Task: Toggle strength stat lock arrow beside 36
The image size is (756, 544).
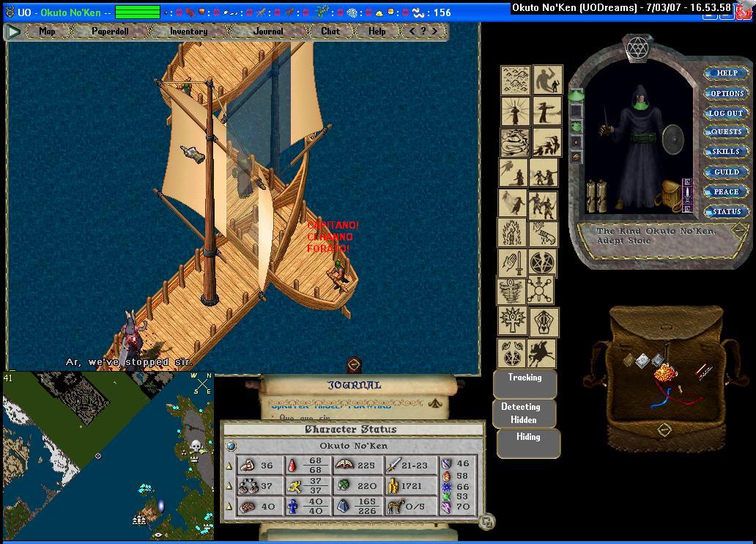Action: click(x=229, y=466)
